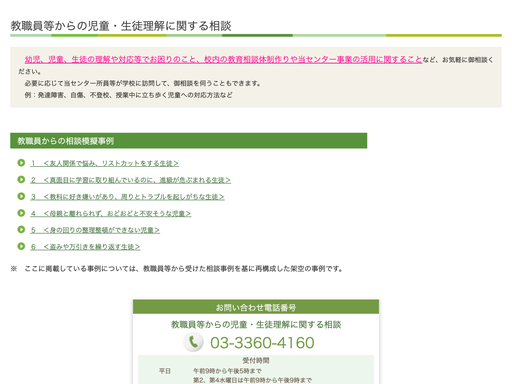Open case 1 友人関係で悩み、リストカットをする生徒
Image resolution: width=512 pixels, height=384 pixels.
pos(105,163)
